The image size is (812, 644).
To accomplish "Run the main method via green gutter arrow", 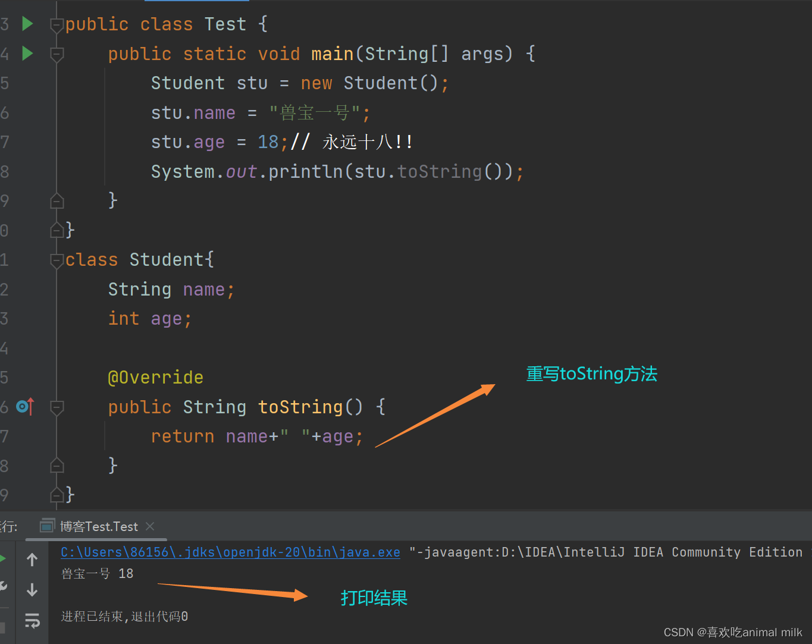I will coord(27,54).
